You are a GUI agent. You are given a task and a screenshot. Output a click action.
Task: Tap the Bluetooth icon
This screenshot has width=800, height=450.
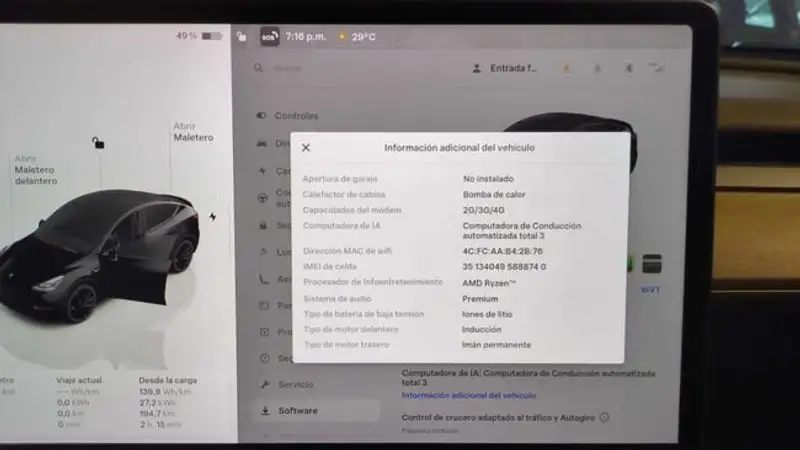tap(629, 68)
